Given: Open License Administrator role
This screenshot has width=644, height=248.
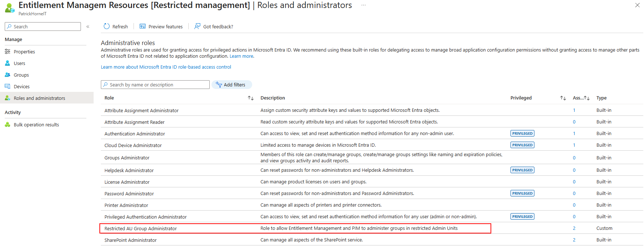Looking at the screenshot, I should pyautogui.click(x=127, y=182).
